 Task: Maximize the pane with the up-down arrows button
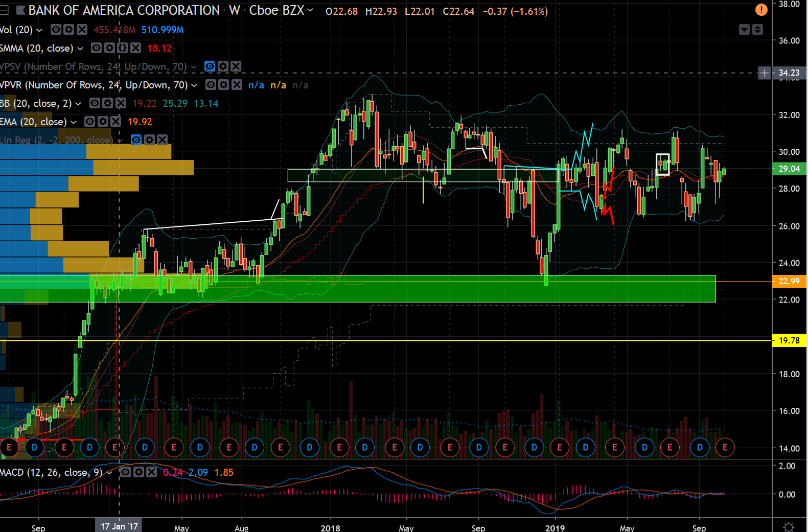click(757, 30)
